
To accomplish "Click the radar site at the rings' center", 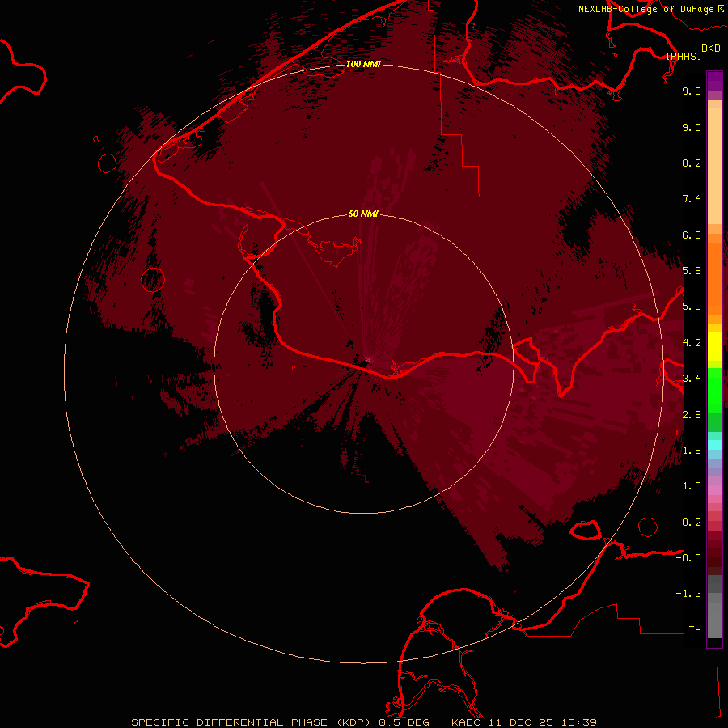I will click(363, 363).
